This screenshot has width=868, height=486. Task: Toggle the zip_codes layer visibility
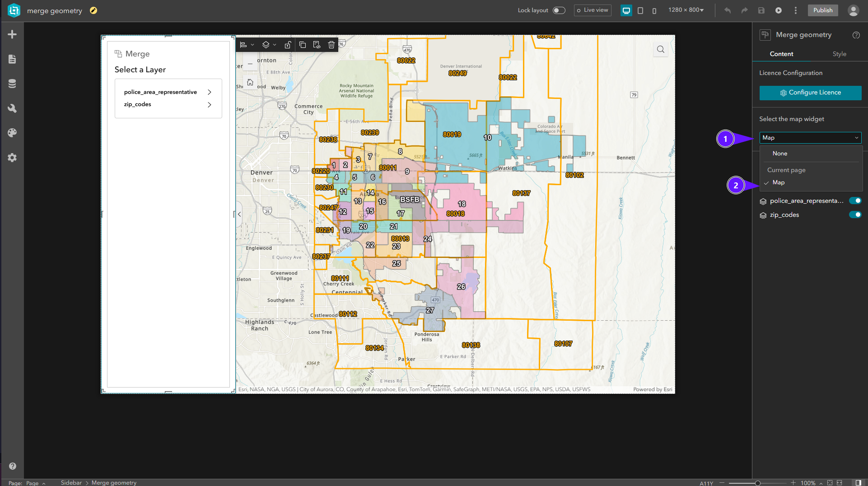855,215
